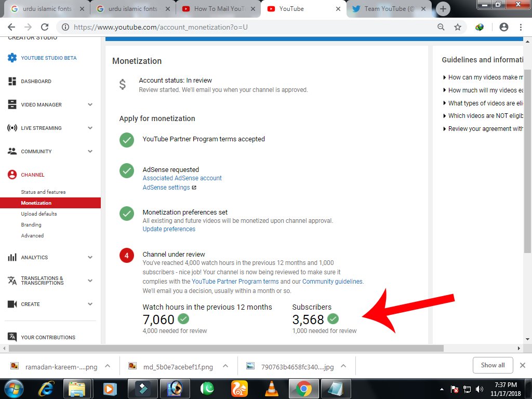Click the volume speaker icon in system tray
The image size is (532, 399).
point(479,389)
